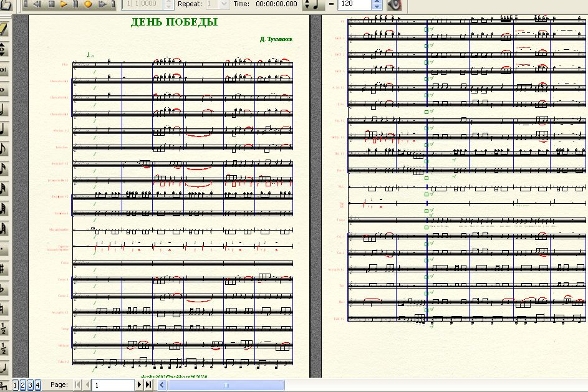This screenshot has width=588, height=392.
Task: Click the up/down arrows beside the tempo note
Action: 307,4
